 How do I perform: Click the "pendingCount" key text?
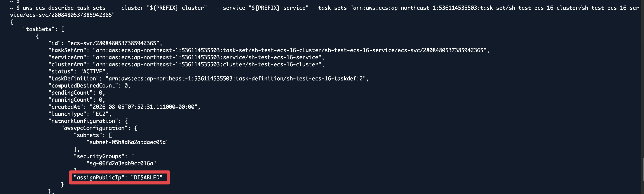point(71,93)
